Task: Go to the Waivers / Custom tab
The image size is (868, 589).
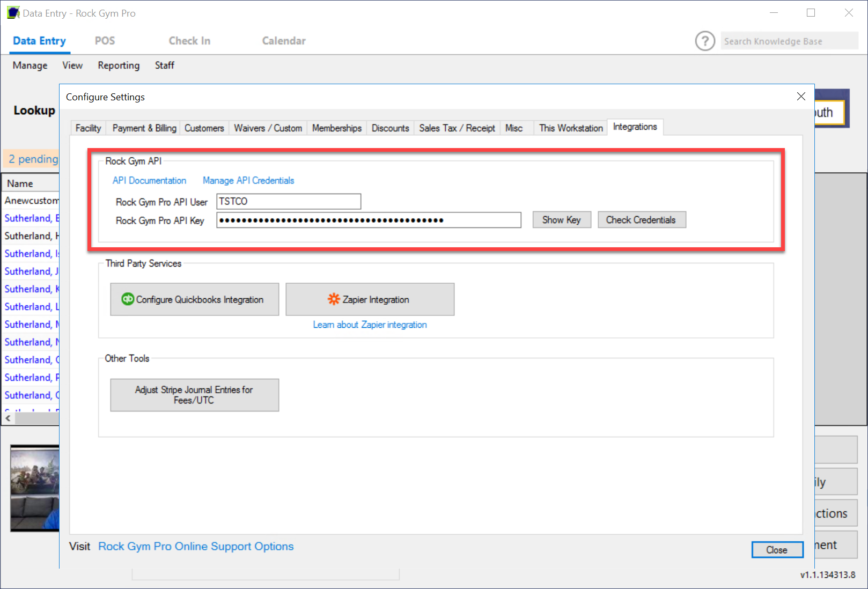Action: 268,128
